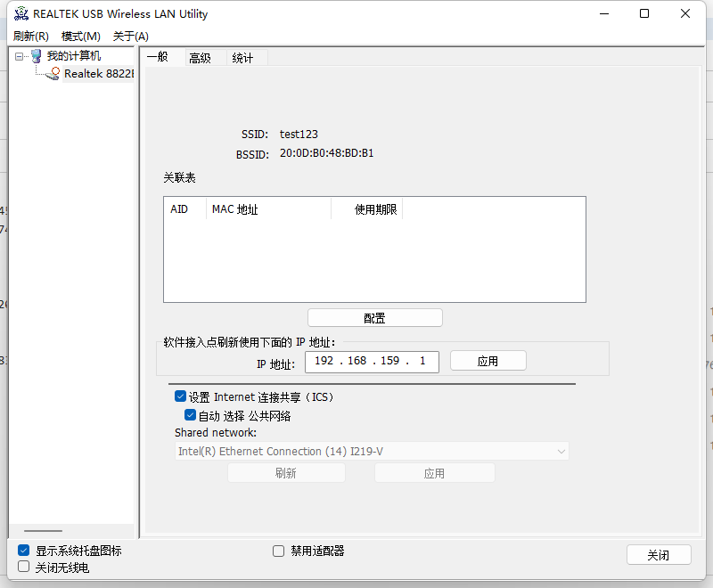Uncheck 设置 Internet 连接共享 (ICS)
This screenshot has width=713, height=588.
(181, 396)
